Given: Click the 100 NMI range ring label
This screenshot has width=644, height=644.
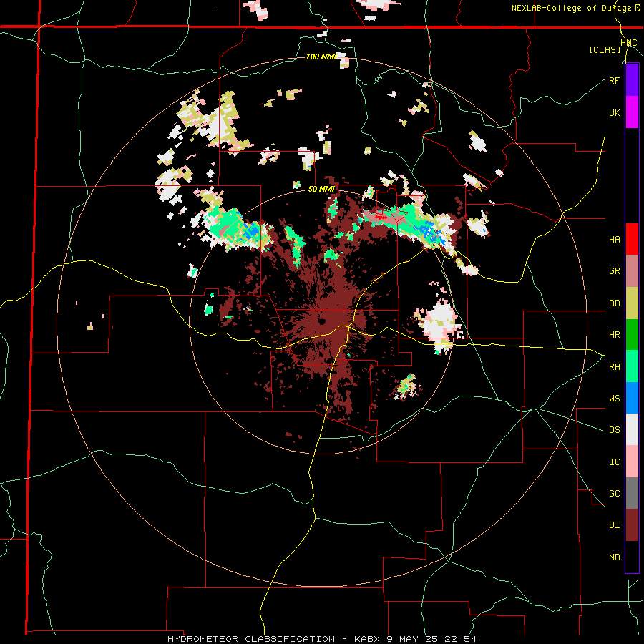Looking at the screenshot, I should point(321,57).
